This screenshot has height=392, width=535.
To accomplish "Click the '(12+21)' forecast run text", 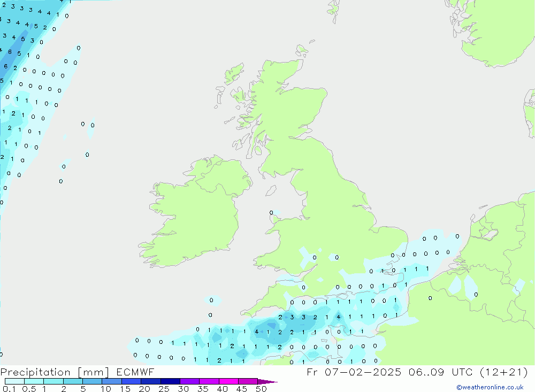I will coord(503,372).
